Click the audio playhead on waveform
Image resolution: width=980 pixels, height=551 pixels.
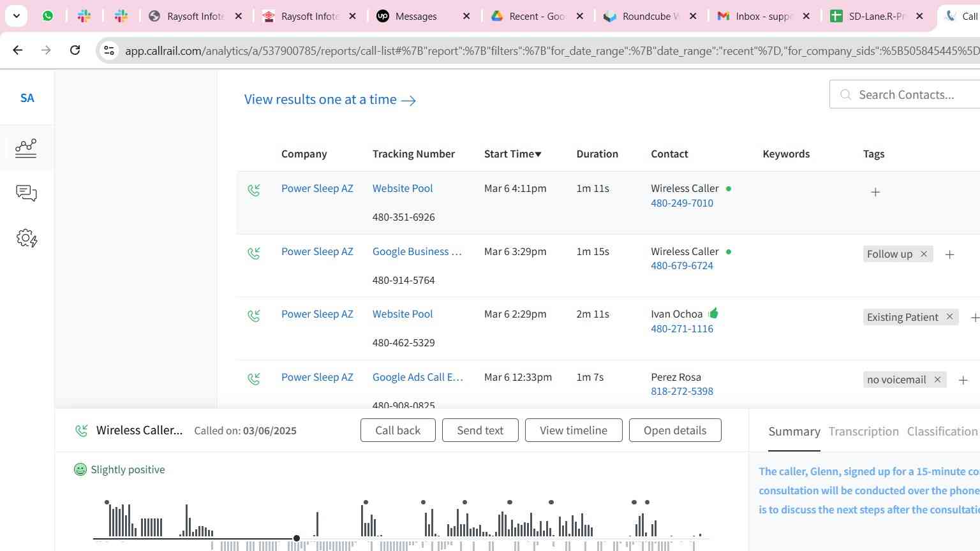(x=297, y=538)
